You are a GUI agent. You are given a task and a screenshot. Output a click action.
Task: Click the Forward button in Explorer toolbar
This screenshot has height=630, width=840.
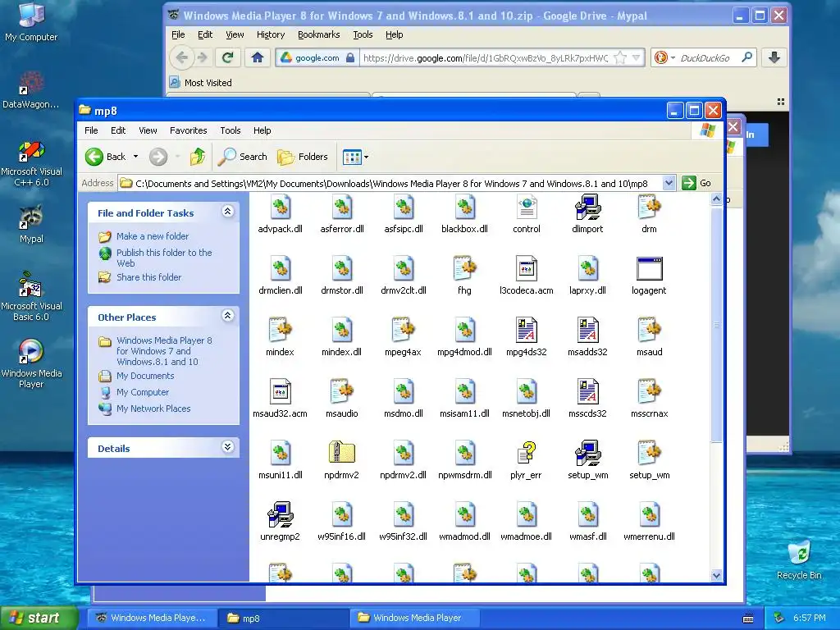[x=158, y=157]
